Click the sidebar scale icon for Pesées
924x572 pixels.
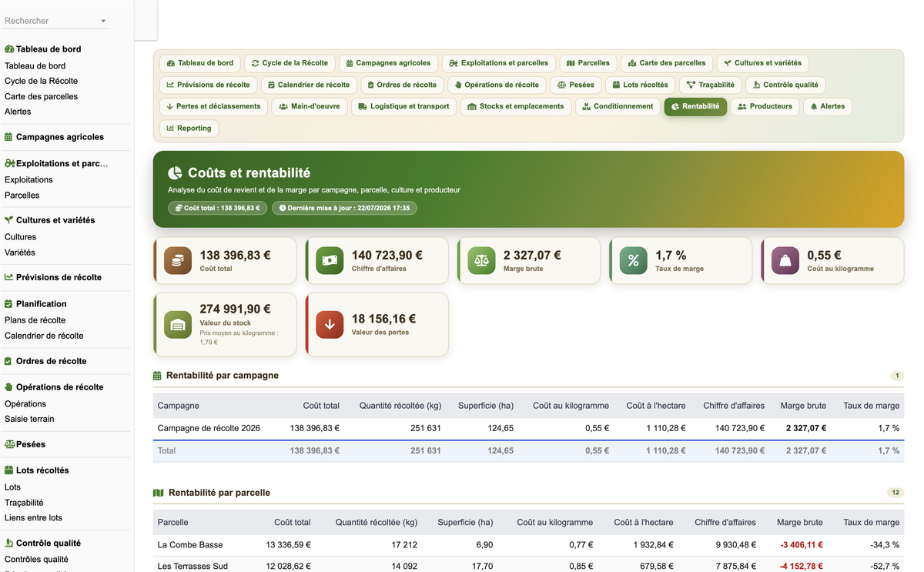[x=10, y=444]
